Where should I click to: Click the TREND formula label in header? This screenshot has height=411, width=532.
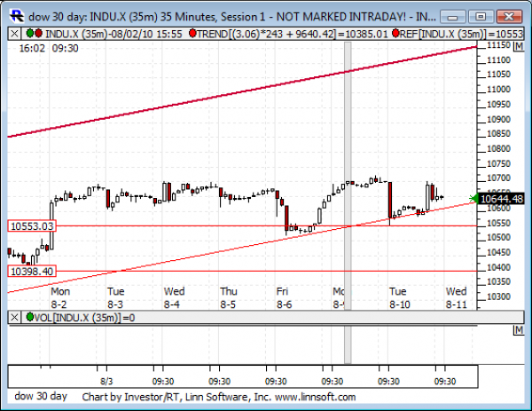point(292,34)
